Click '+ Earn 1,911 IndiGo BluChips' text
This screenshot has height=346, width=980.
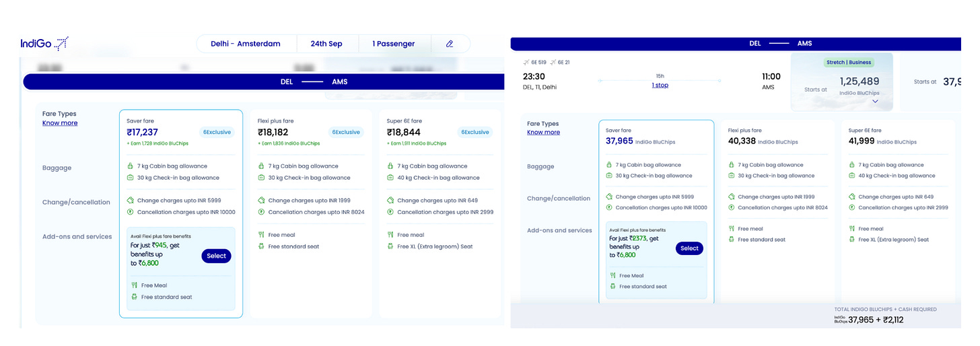pos(416,143)
